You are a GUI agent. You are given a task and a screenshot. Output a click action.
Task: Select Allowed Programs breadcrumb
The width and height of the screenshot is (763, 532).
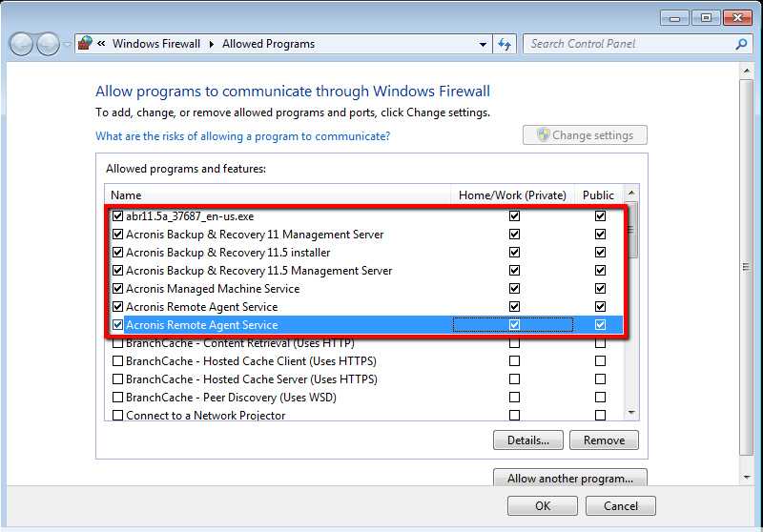pos(269,44)
